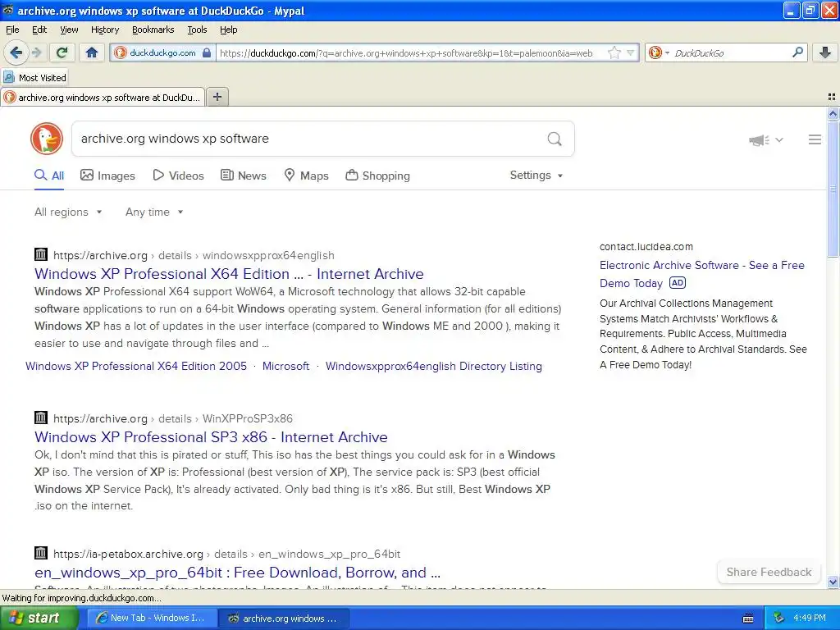840x630 pixels.
Task: Open the View menu
Action: click(x=69, y=30)
